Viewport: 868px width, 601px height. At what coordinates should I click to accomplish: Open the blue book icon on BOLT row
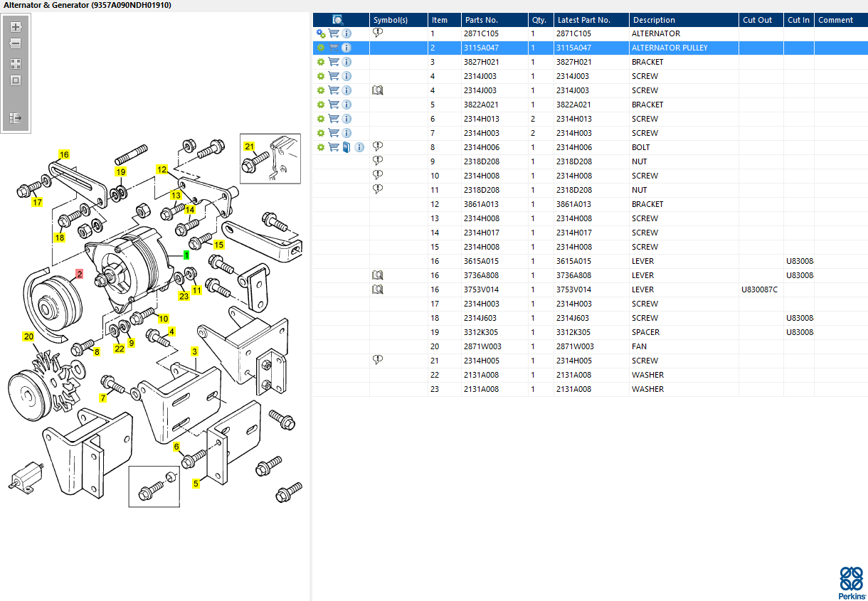(x=346, y=147)
